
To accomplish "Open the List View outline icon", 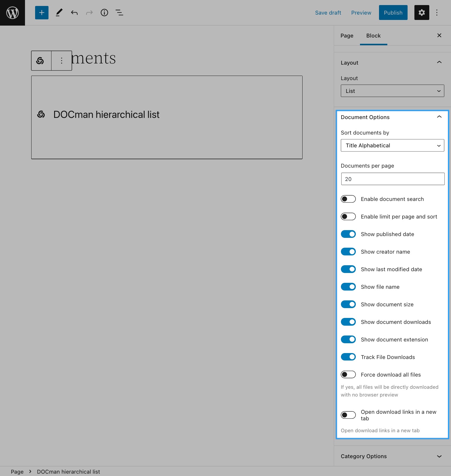I will 119,13.
